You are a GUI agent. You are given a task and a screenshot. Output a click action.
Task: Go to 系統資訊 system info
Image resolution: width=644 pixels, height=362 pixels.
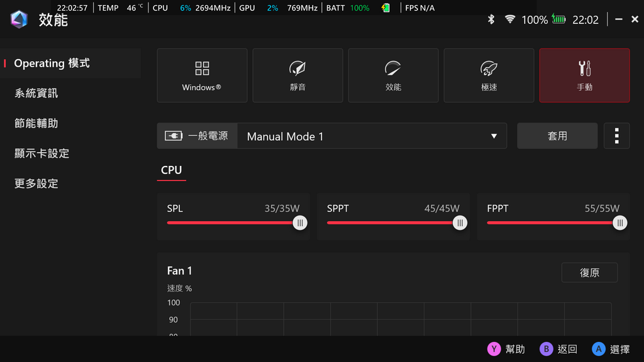tap(36, 93)
